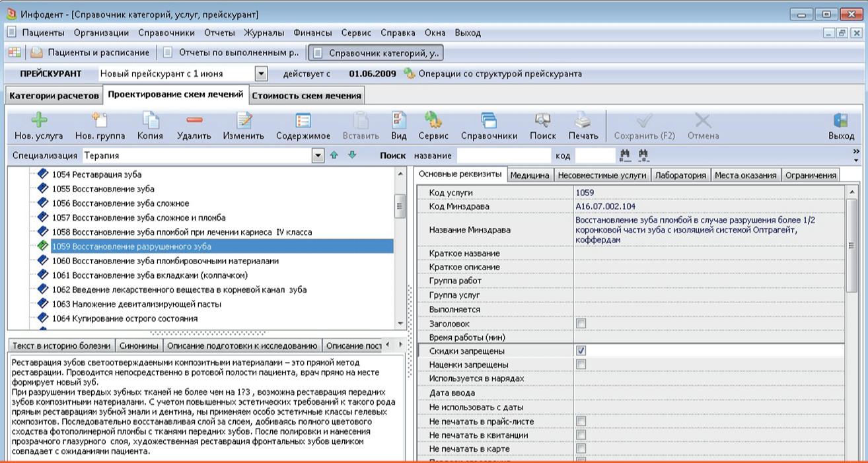Switch to Стоимость схем лечения tab
Image resolution: width=868 pixels, height=463 pixels.
pyautogui.click(x=307, y=95)
